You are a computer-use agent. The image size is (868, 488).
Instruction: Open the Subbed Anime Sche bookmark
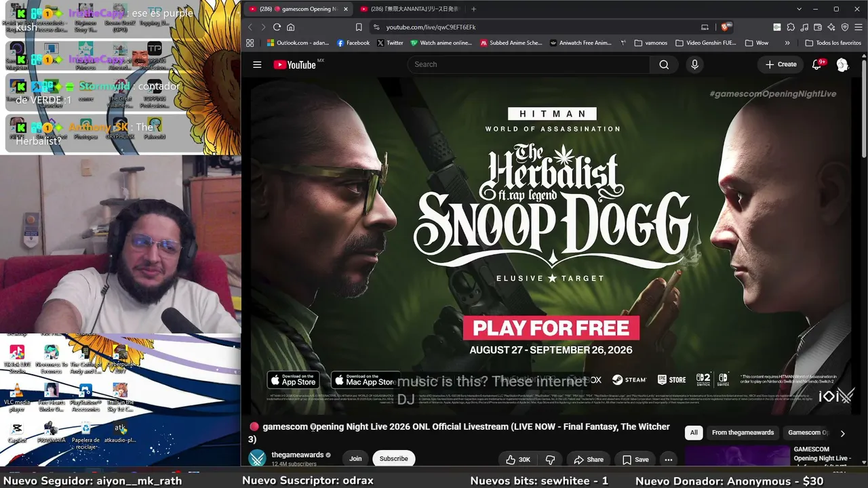pos(511,43)
